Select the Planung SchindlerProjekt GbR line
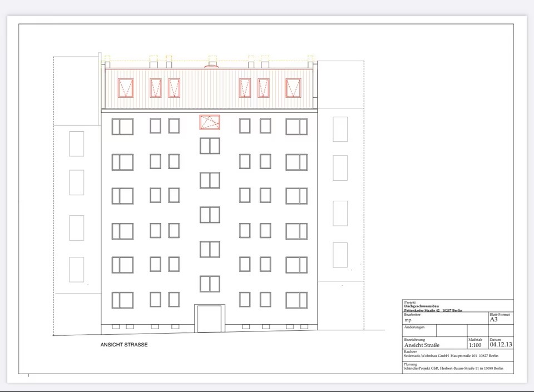The image size is (534, 392). pos(453,368)
